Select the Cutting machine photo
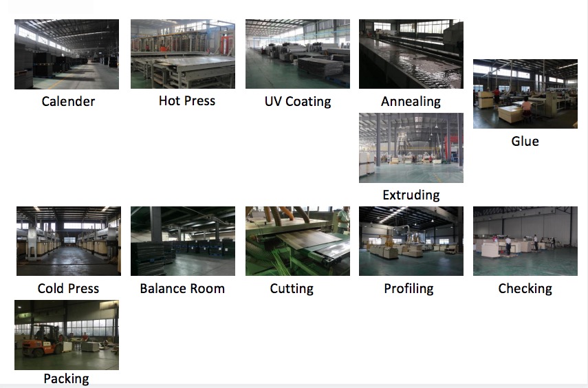The height and width of the screenshot is (388, 588). 298,241
